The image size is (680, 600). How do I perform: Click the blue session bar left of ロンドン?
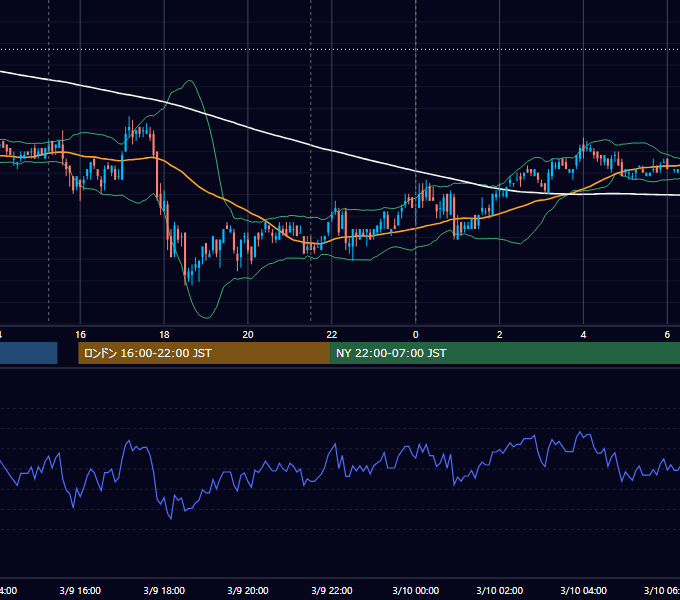tap(29, 353)
